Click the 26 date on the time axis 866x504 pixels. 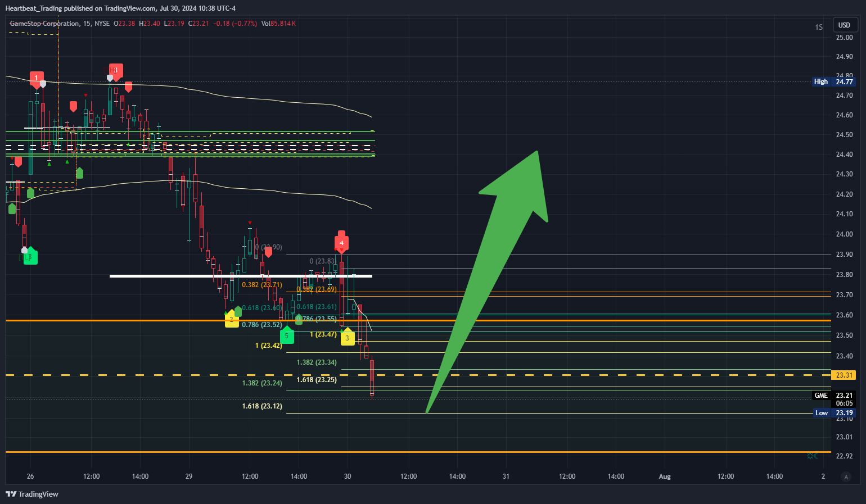click(30, 476)
